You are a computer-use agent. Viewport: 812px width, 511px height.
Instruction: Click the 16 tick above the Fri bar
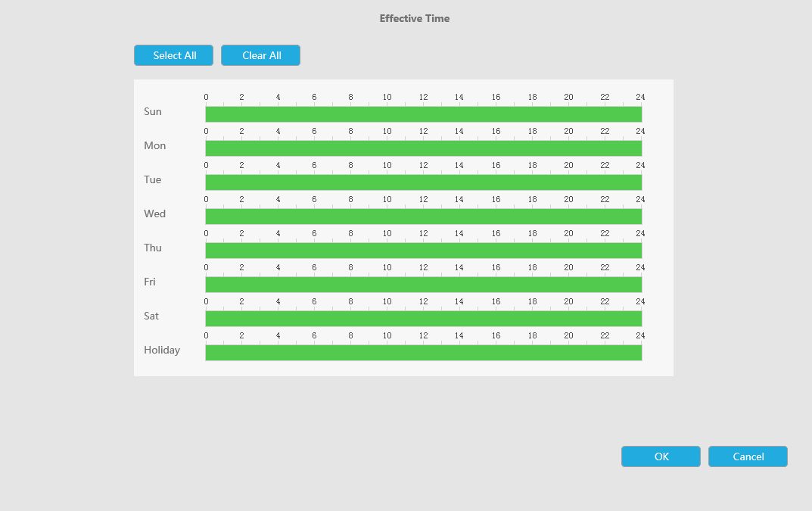click(496, 267)
